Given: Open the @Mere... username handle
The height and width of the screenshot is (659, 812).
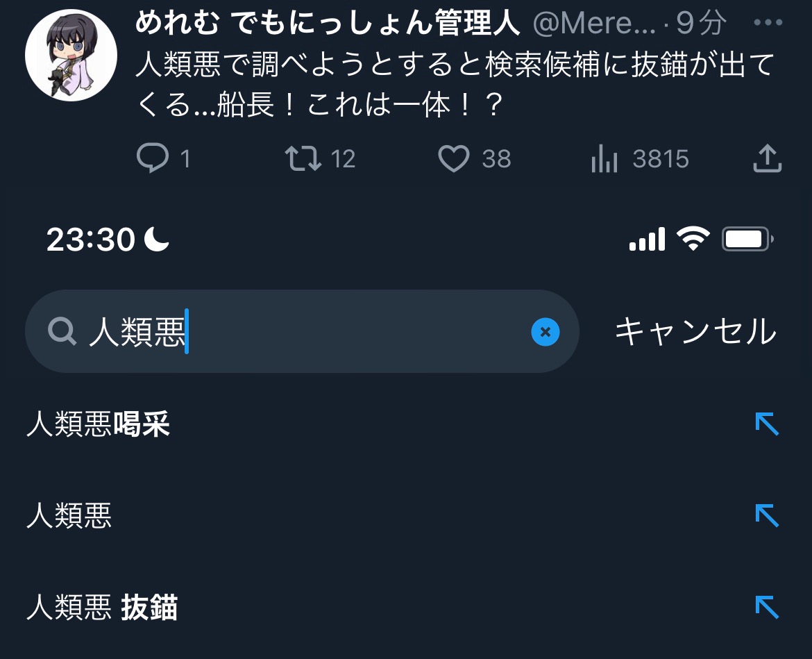Looking at the screenshot, I should click(x=595, y=24).
